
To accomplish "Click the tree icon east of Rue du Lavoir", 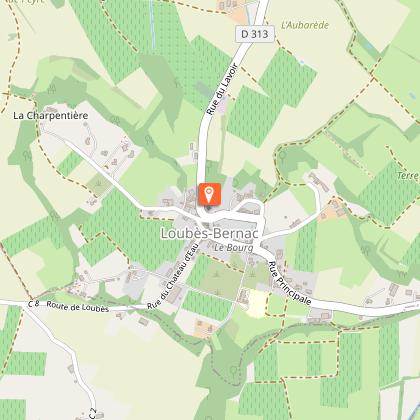I will pyautogui.click(x=283, y=155).
